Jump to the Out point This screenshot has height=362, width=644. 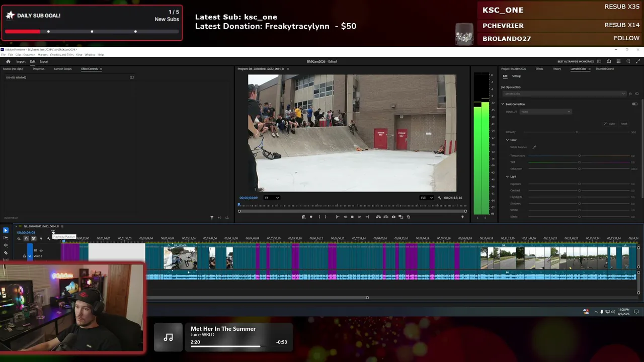[x=367, y=217]
